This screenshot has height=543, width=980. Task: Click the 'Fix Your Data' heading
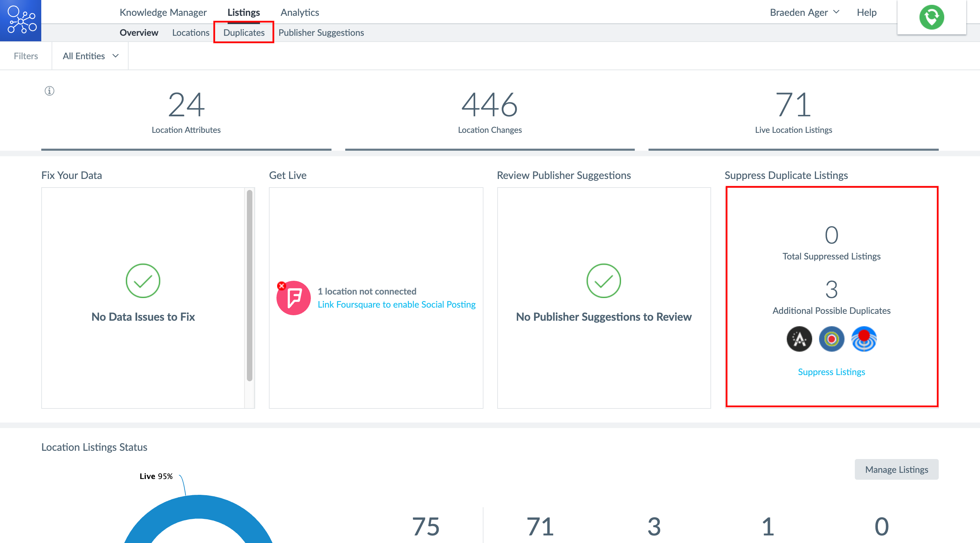[72, 175]
